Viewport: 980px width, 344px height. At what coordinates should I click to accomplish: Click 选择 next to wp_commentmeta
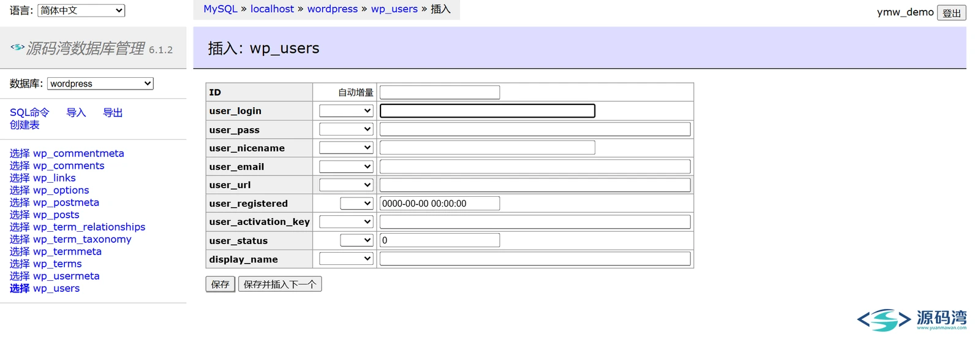(x=20, y=153)
